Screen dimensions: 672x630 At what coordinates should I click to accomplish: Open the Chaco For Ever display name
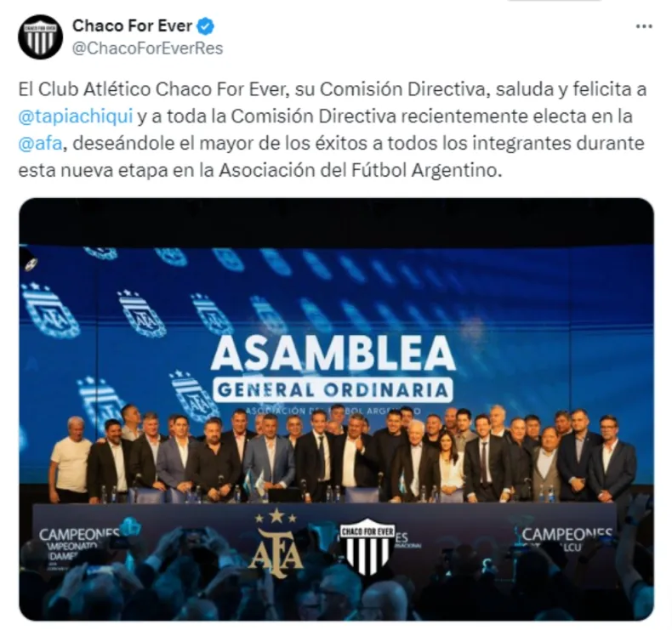pos(132,26)
